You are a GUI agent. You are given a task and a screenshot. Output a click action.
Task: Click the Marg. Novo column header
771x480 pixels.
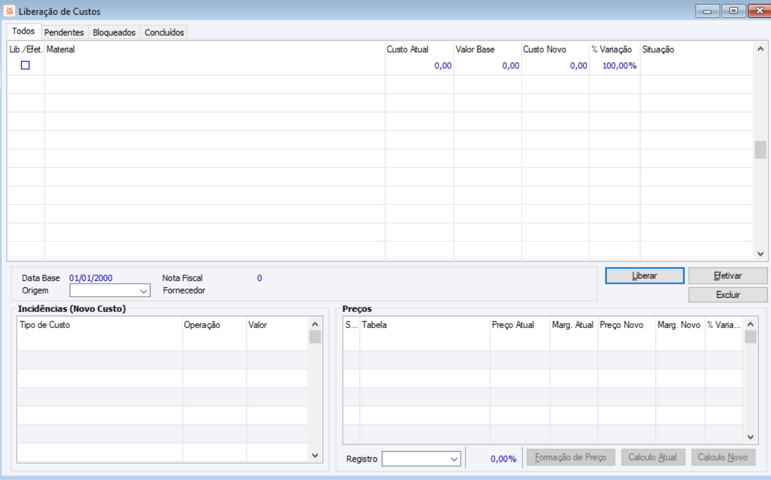679,325
